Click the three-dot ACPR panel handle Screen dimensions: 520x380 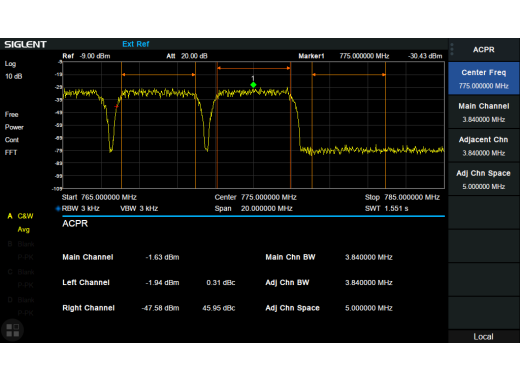pos(452,49)
